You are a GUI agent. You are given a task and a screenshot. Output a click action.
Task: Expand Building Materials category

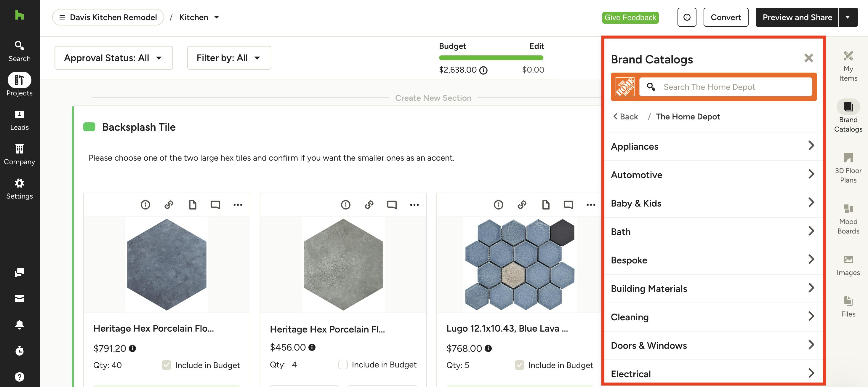(713, 289)
